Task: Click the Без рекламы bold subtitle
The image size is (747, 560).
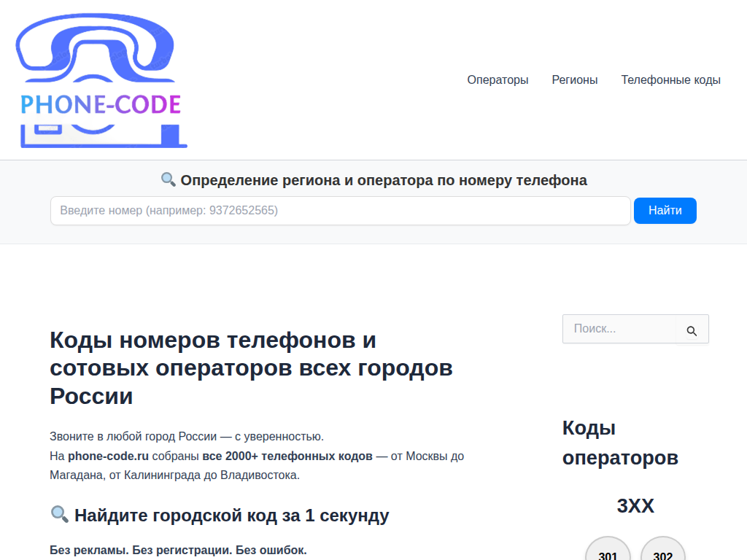Action: (x=179, y=551)
